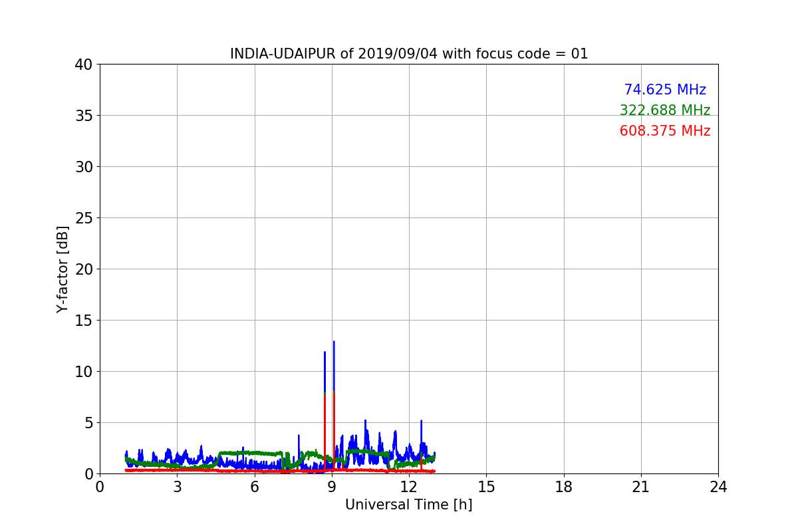The image size is (798, 532).
Task: Click the plot title INDIA-UDAIPUR of 2019/09/04
Action: pyautogui.click(x=409, y=54)
